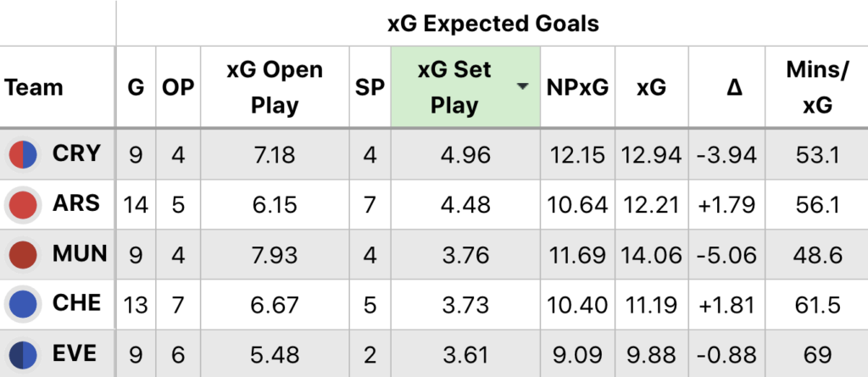Click the CRY team name
Screen dimensions: 868x377
coord(76,154)
